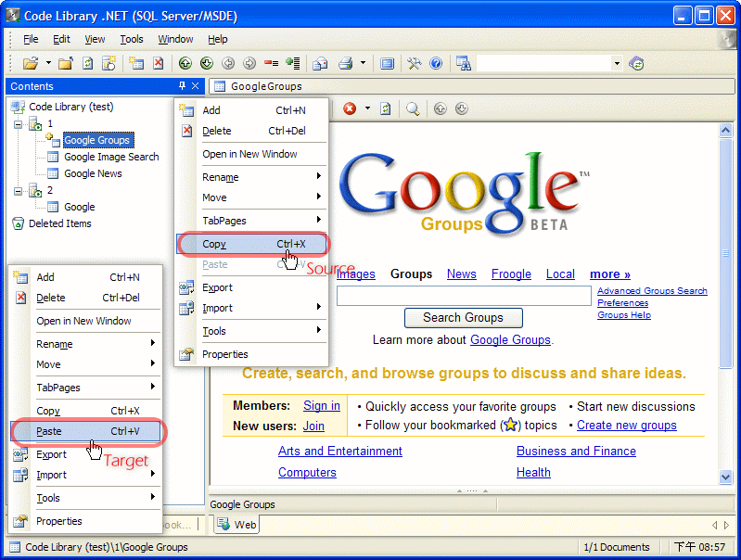Select the Google item under node 2

(80, 207)
